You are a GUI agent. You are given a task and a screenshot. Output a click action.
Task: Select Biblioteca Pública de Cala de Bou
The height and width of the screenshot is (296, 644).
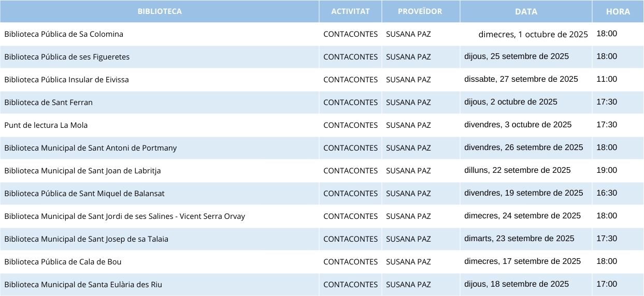[63, 262]
